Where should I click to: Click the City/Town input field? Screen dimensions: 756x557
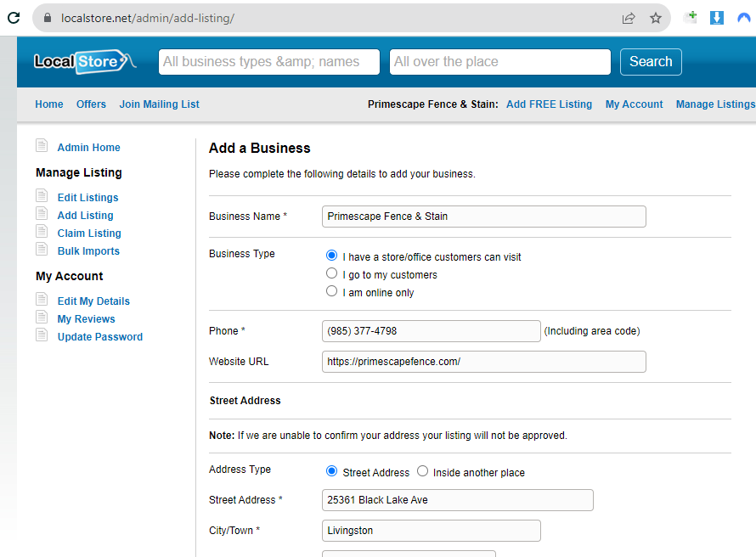[431, 531]
